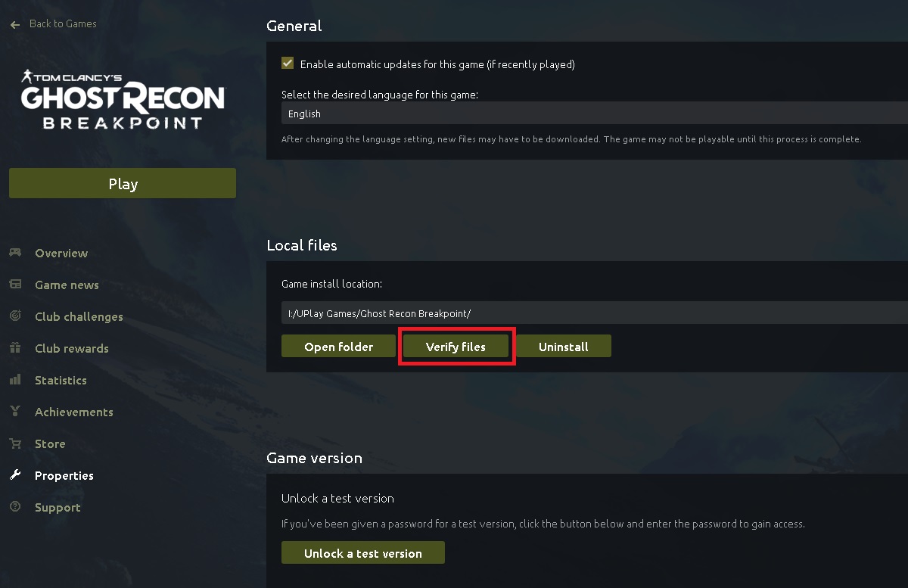Click the Club challenges target icon

coord(15,316)
